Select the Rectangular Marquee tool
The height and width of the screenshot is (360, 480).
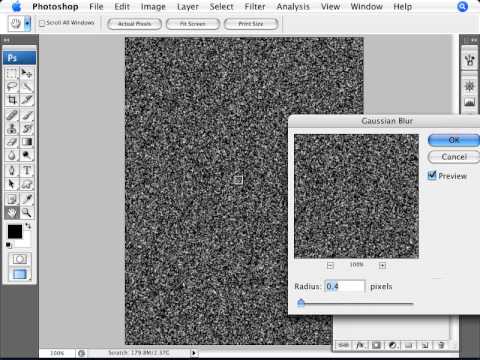[12, 73]
